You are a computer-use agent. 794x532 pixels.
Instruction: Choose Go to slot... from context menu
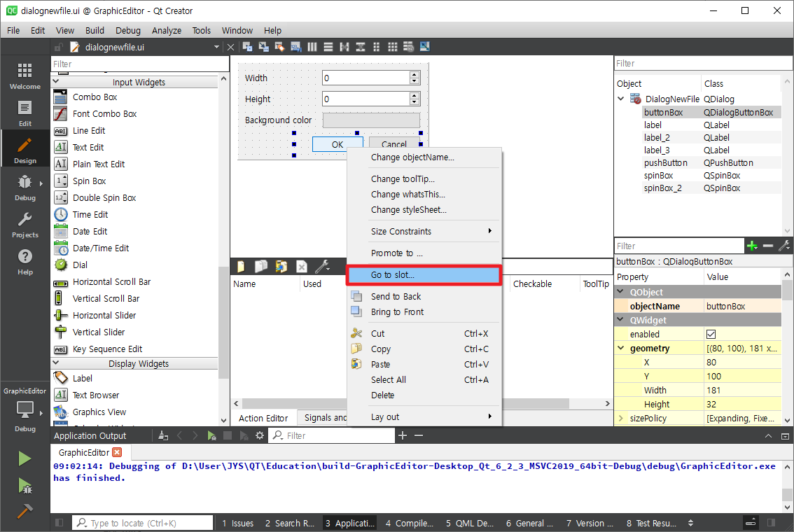click(x=424, y=275)
